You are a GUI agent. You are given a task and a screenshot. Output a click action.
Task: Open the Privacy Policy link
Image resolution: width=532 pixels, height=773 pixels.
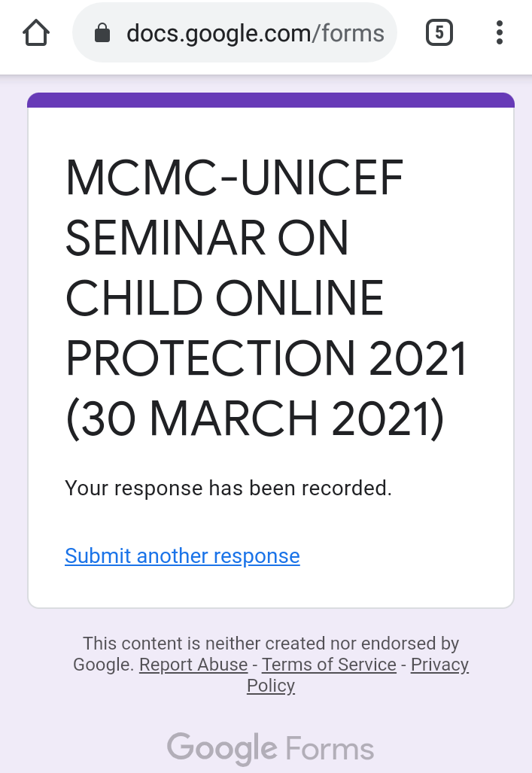coord(439,665)
